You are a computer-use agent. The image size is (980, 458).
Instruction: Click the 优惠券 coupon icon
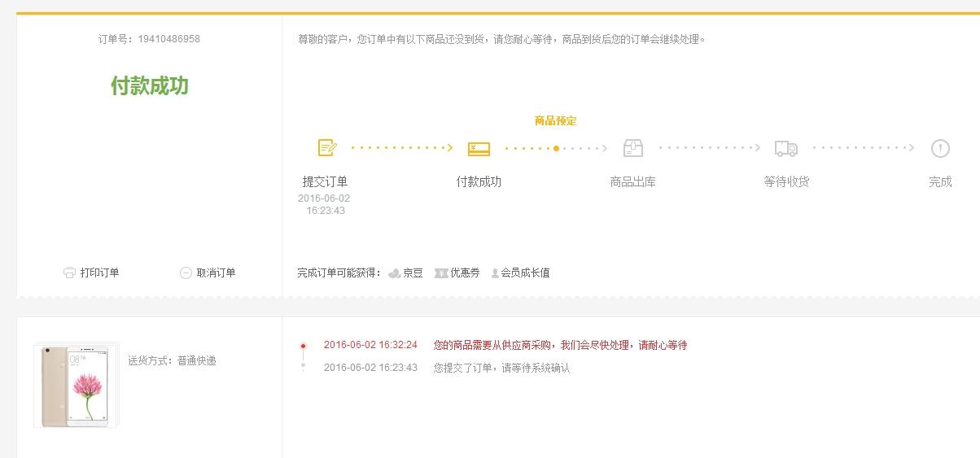pyautogui.click(x=441, y=273)
